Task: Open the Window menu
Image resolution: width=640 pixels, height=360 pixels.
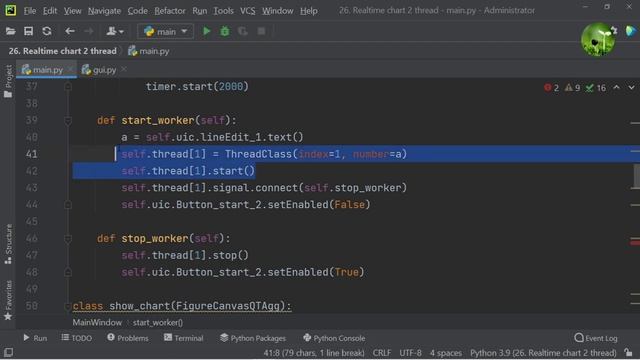Action: coord(278,11)
